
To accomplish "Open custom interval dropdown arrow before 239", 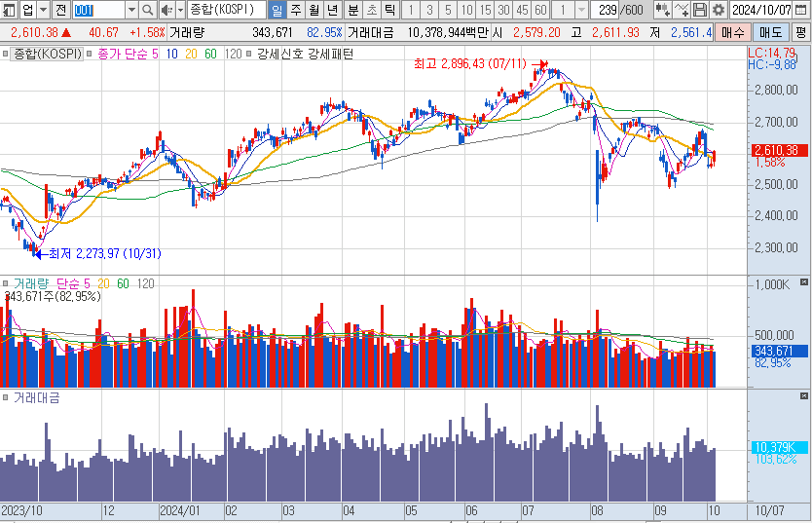I will tap(581, 10).
